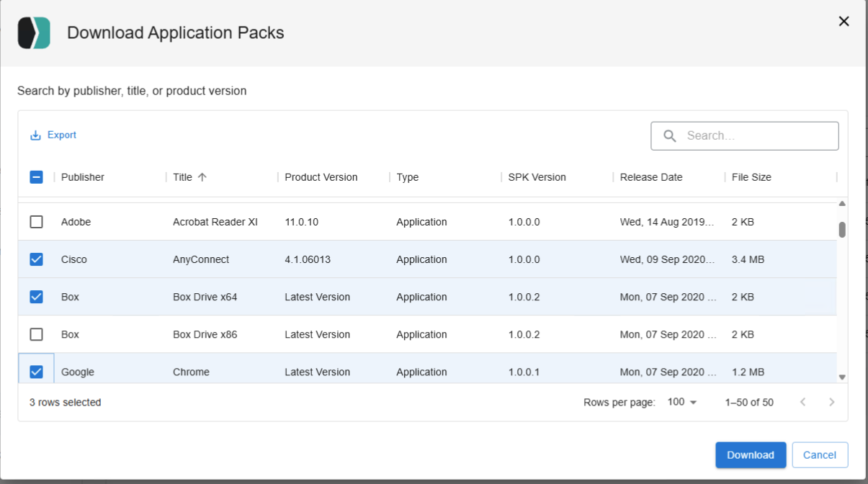Toggle the select-all header checkbox
Screen dimensions: 868x484
point(36,177)
